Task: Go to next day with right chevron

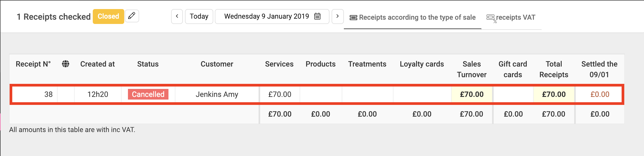Action: coord(337,16)
